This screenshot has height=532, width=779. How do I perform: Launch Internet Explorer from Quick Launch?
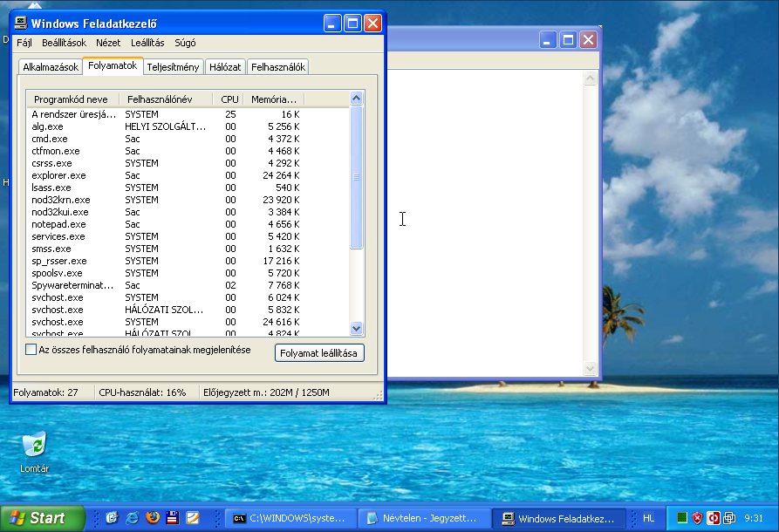pos(132,518)
